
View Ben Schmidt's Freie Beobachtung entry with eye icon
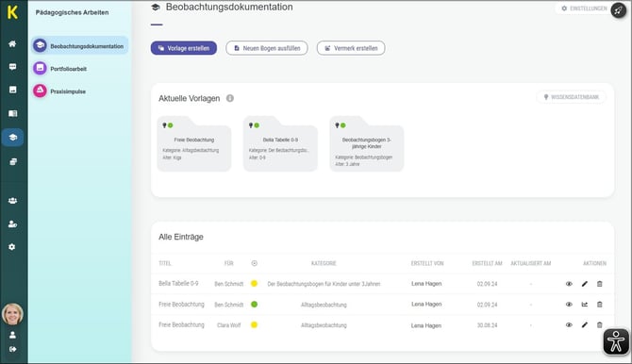pos(569,305)
